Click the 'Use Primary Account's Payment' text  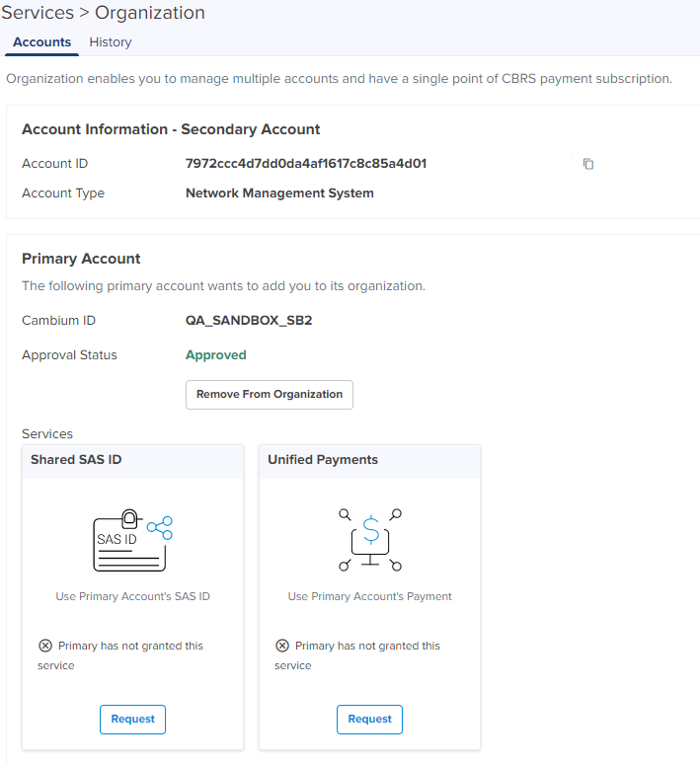pos(369,596)
